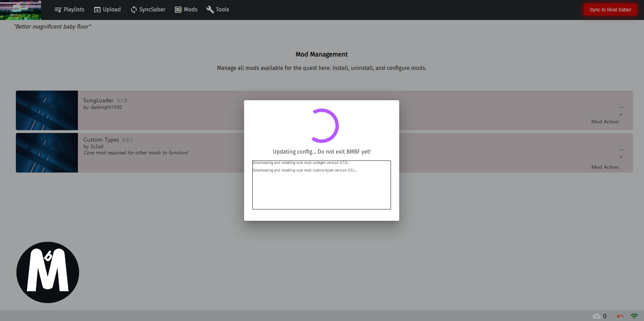Viewport: 644px width, 321px height.
Task: Open the Custom Types mod thumbnail
Action: click(x=47, y=153)
